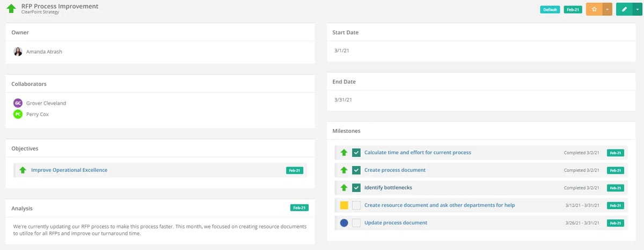Click the End Date value 3/31/21
The width and height of the screenshot is (644, 250).
point(343,99)
